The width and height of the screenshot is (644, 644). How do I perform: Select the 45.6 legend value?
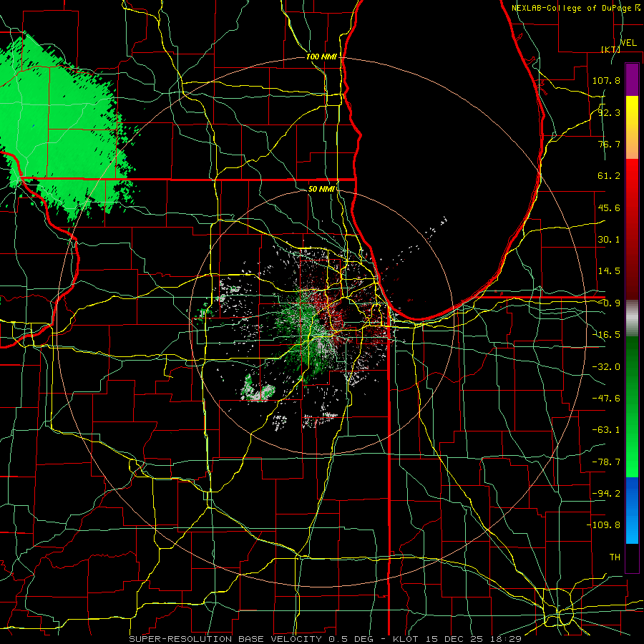609,208
